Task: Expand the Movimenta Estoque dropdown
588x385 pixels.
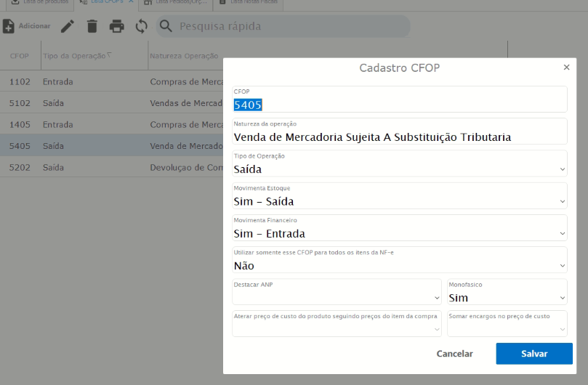Action: (x=399, y=201)
